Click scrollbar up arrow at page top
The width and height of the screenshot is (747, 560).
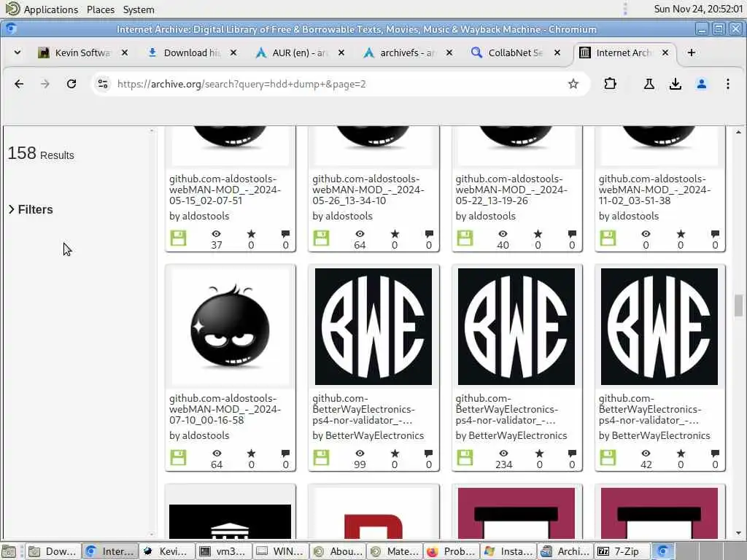point(738,132)
